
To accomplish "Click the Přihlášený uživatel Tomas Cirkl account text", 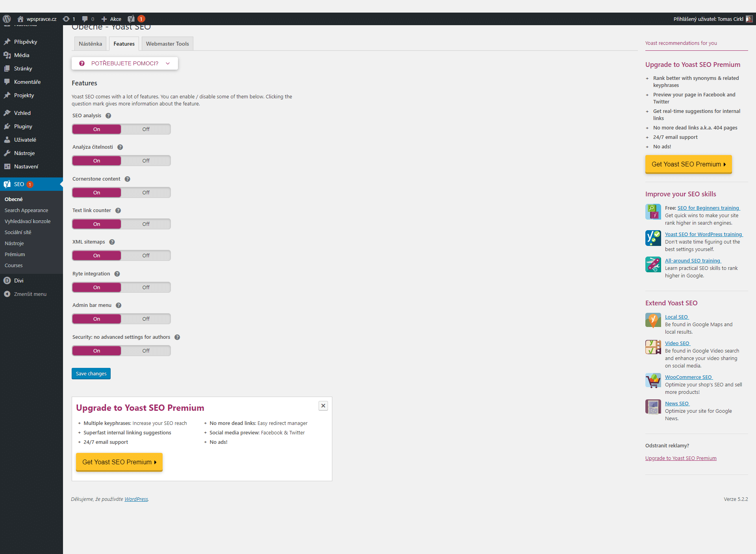I will 708,19.
